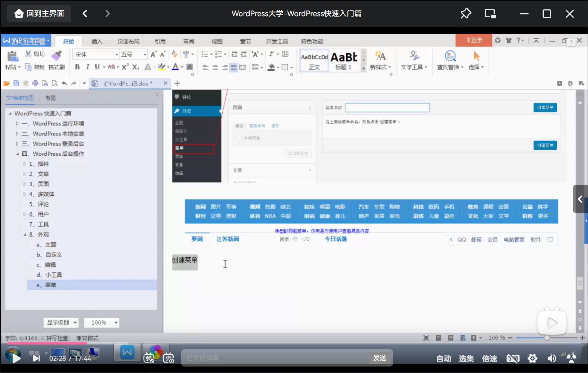Skip to the next video
Image resolution: width=588 pixels, height=373 pixels.
coord(36,358)
